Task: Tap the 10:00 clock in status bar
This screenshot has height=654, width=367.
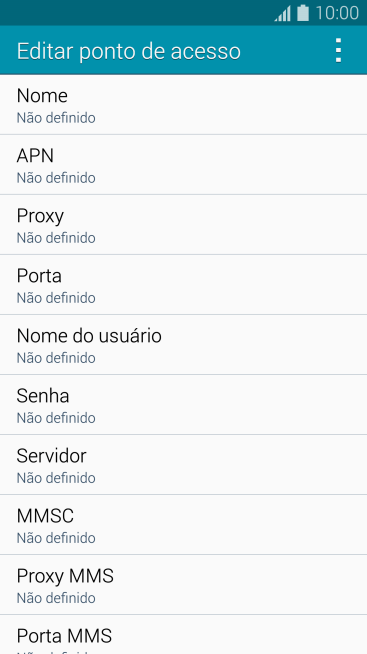Action: click(337, 13)
